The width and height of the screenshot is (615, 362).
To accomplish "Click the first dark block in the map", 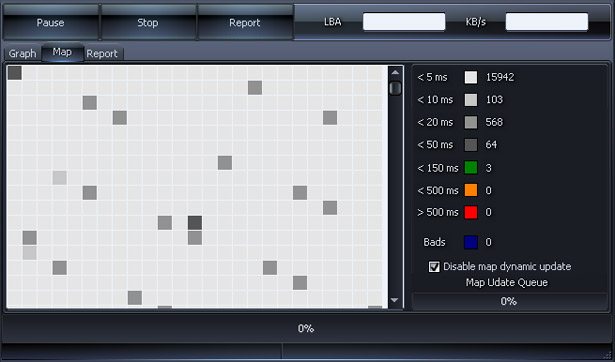I will (x=15, y=73).
